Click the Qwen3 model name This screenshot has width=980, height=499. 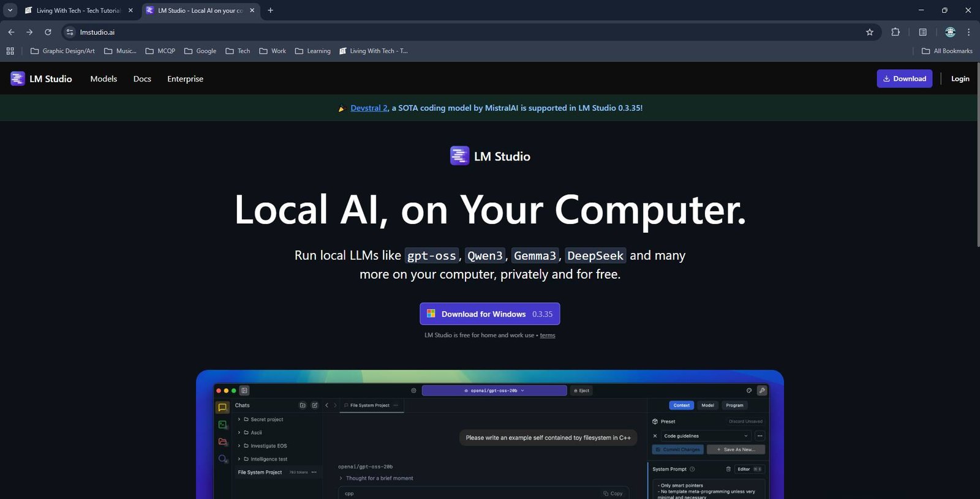(485, 256)
